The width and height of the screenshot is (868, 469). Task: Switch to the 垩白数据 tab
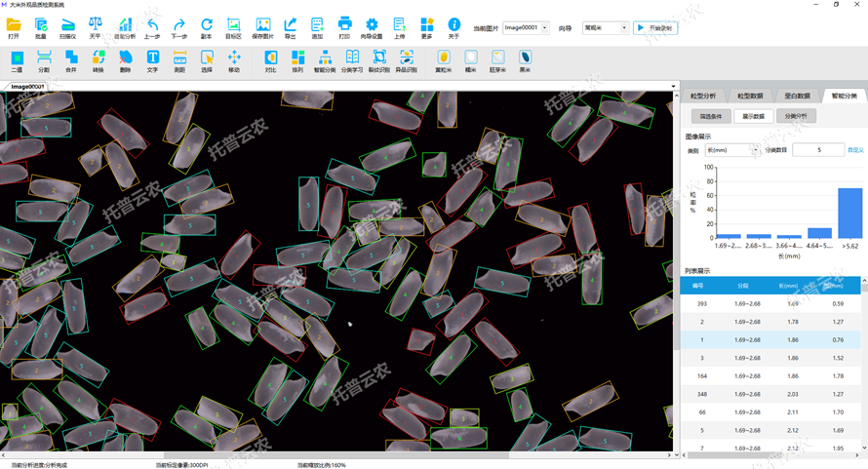797,97
